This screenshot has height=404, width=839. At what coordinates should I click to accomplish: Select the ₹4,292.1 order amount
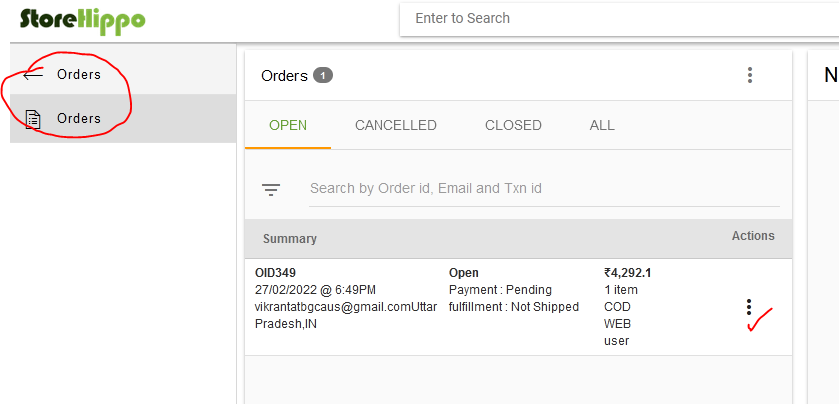pos(627,273)
